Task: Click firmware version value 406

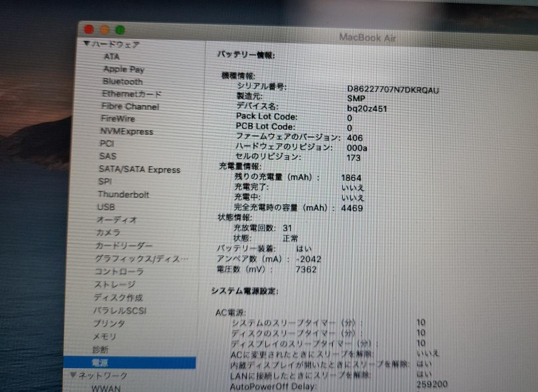Action: pyautogui.click(x=355, y=137)
